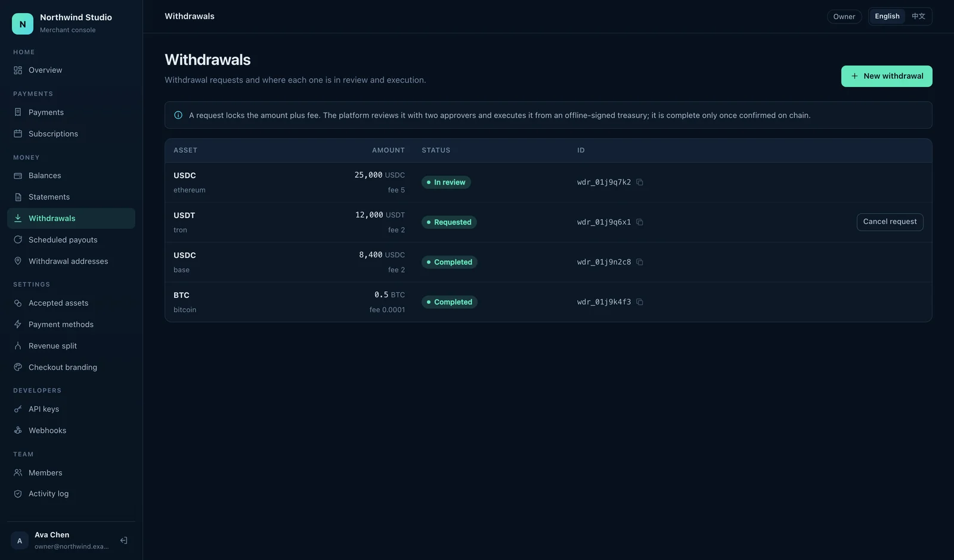Image resolution: width=954 pixels, height=560 pixels.
Task: Click the Subscriptions calendar icon
Action: (x=18, y=134)
